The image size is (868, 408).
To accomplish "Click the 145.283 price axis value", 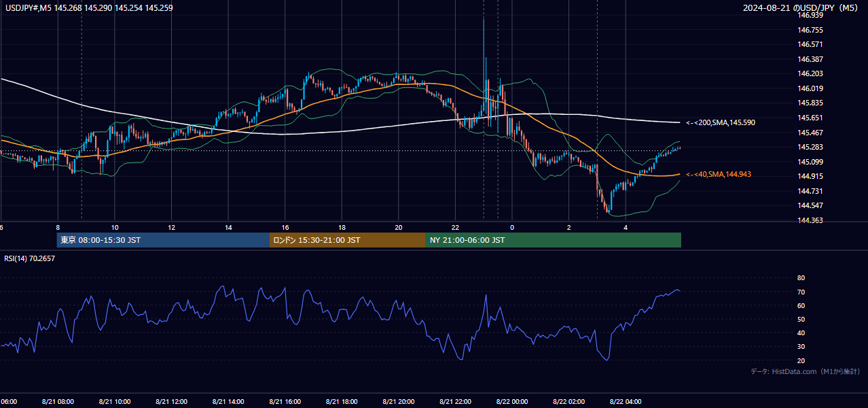I will [x=810, y=147].
